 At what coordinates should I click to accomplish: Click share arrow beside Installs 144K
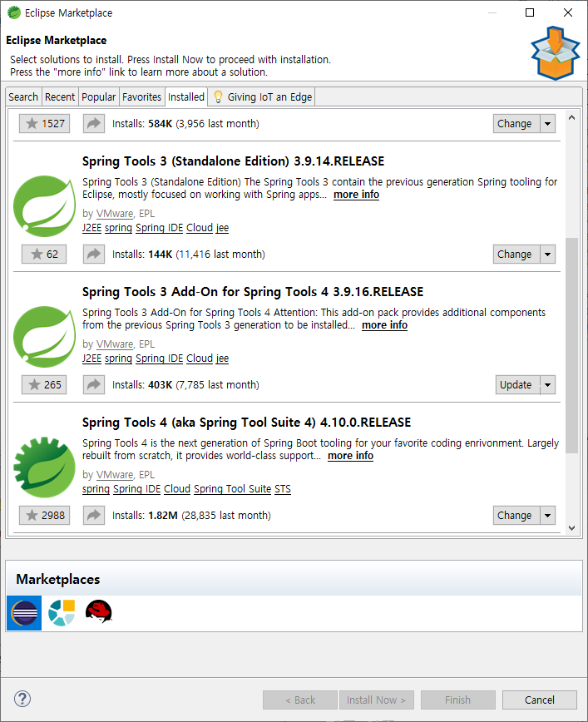[x=94, y=255]
